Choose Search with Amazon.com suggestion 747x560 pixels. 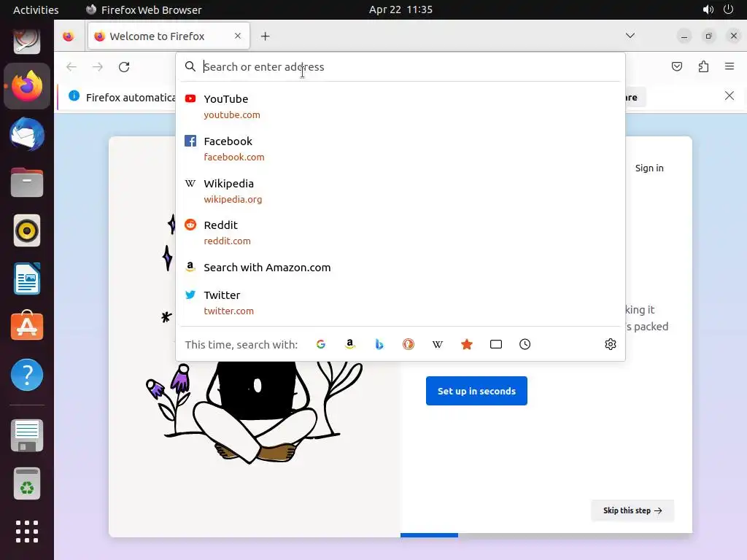click(x=400, y=267)
